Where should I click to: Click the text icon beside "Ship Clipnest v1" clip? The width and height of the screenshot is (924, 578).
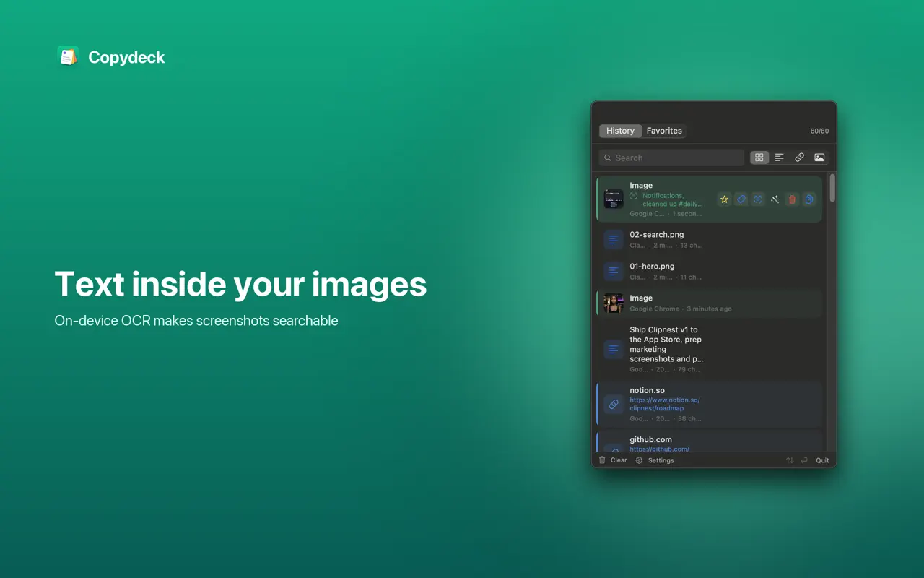coord(614,350)
